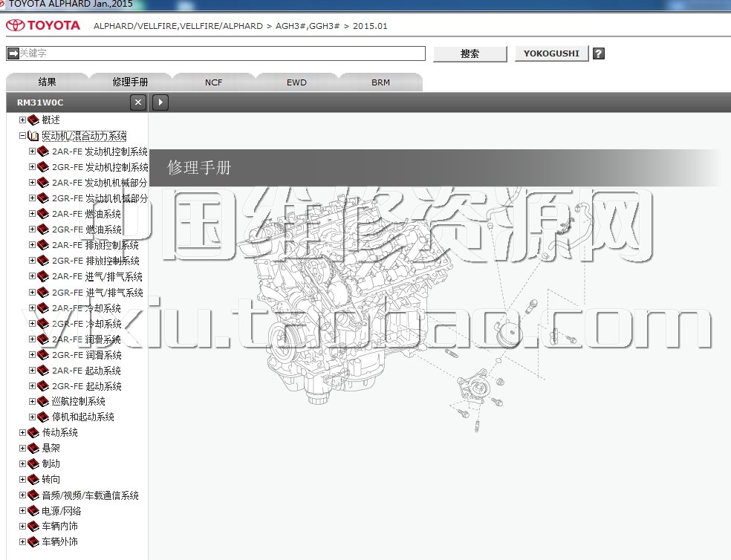
Task: Click book icon for 2AR-FE 燃油系统
Action: [43, 214]
